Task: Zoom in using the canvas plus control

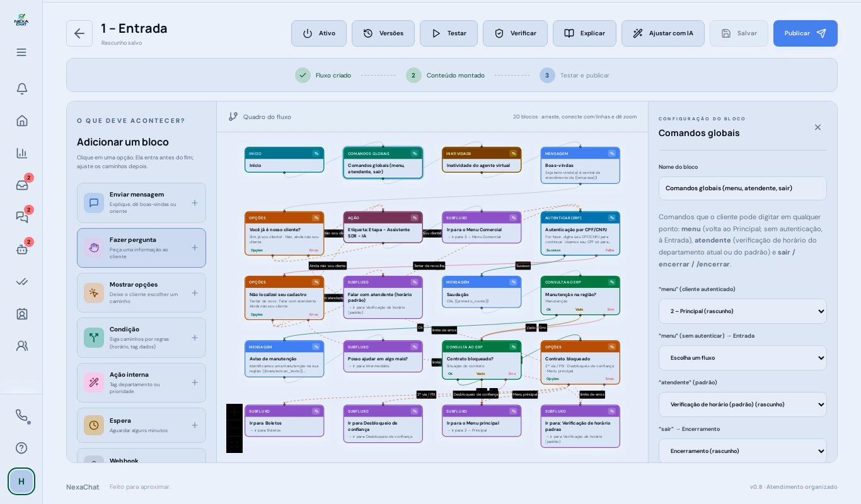Action: [234, 412]
